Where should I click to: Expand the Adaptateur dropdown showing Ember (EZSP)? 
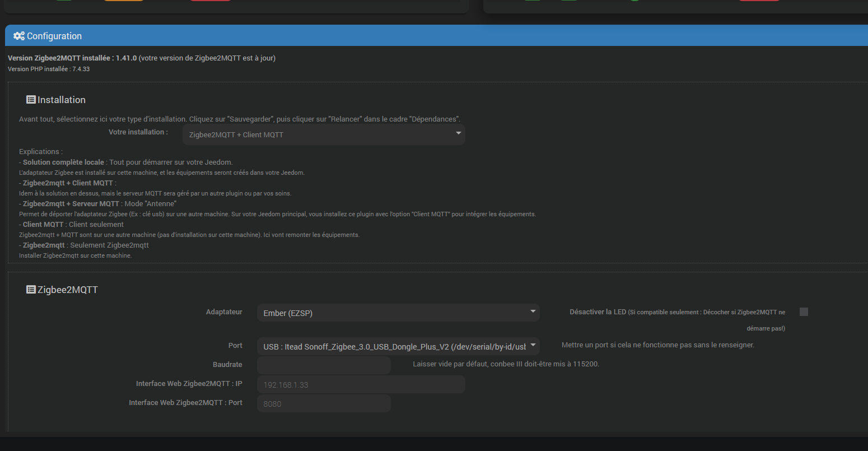click(x=398, y=313)
